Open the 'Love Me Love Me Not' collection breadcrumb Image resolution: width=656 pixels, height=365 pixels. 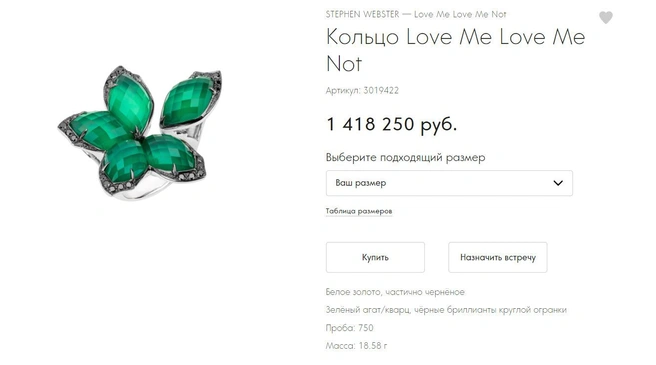pos(460,14)
